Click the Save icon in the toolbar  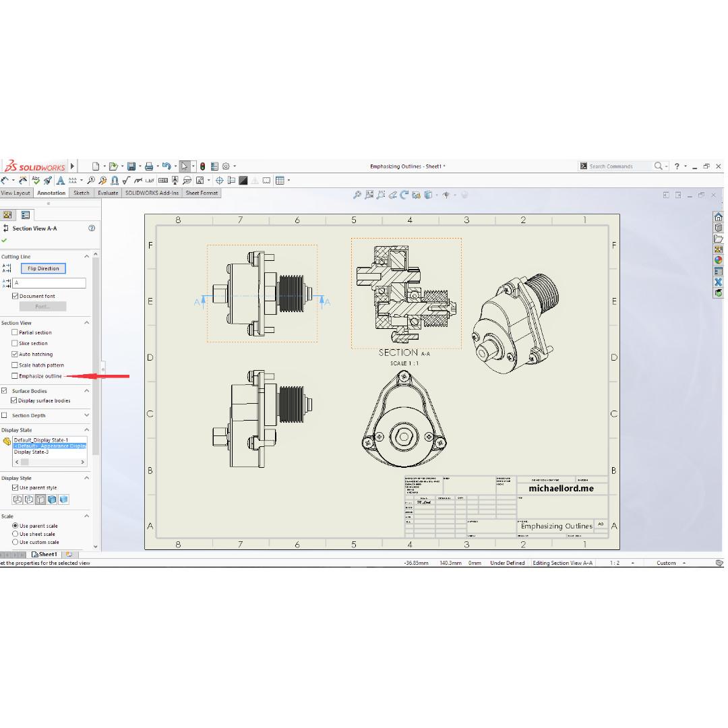pos(131,166)
